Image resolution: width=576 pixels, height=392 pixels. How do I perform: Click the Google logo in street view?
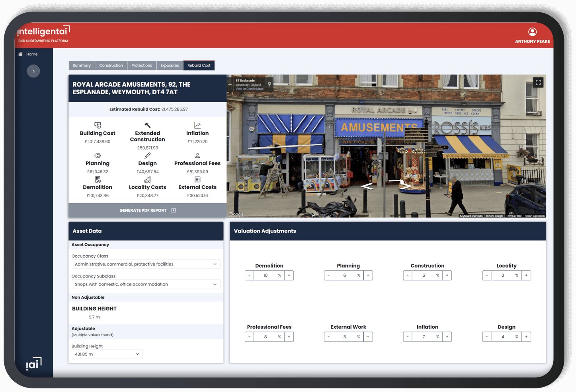click(236, 214)
